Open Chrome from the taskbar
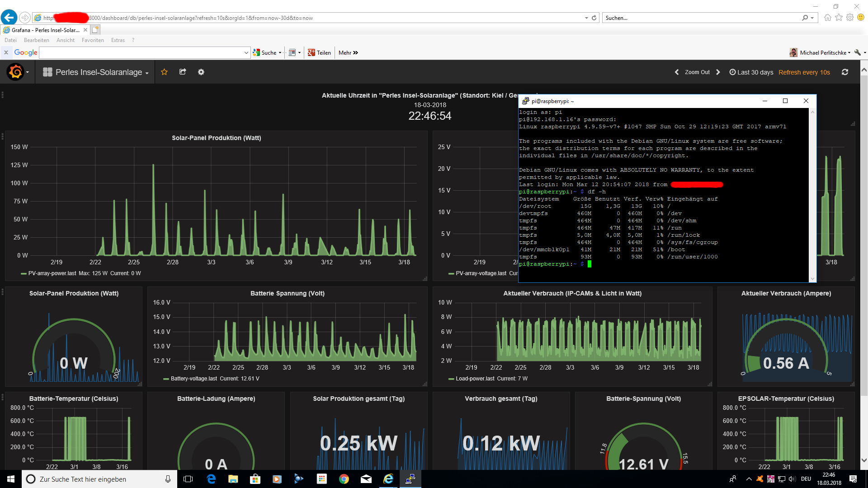This screenshot has width=868, height=488. pos(344,479)
